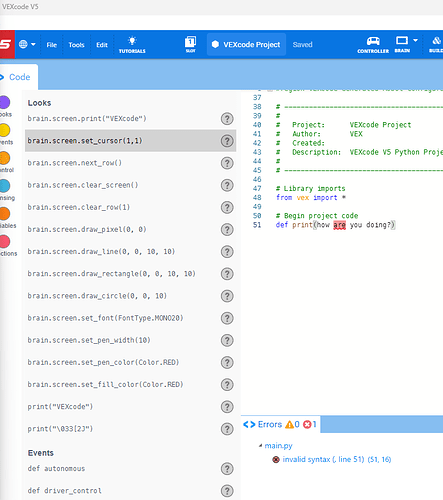Switch to the Code tab

tap(18, 77)
